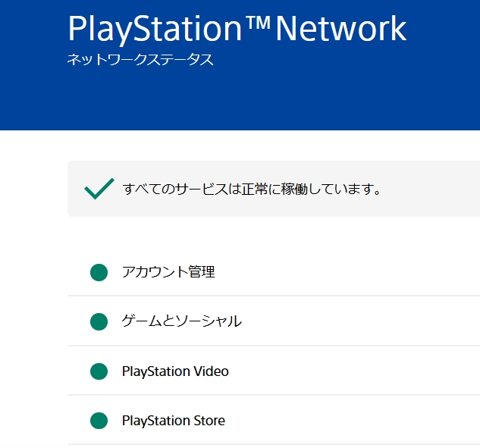Expand the アカウント管理 service row

[168, 272]
